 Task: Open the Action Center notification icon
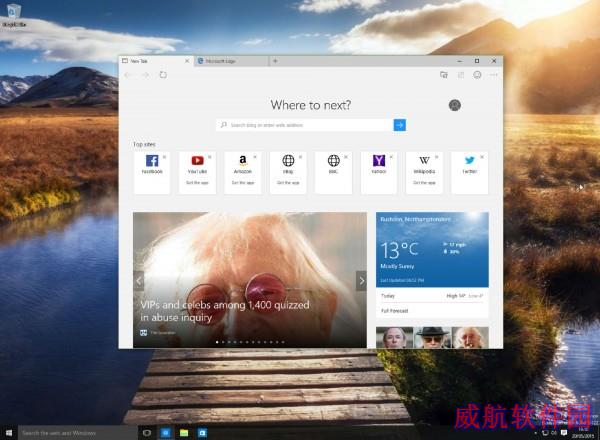(564, 433)
